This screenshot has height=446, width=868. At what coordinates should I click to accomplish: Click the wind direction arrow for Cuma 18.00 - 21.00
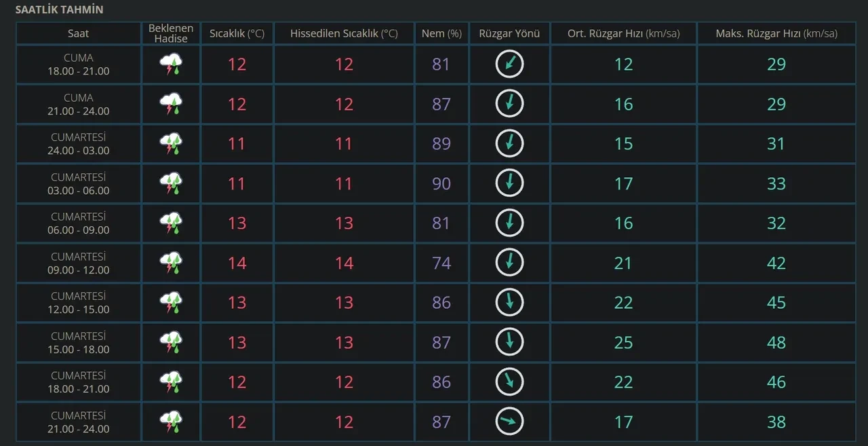(509, 64)
